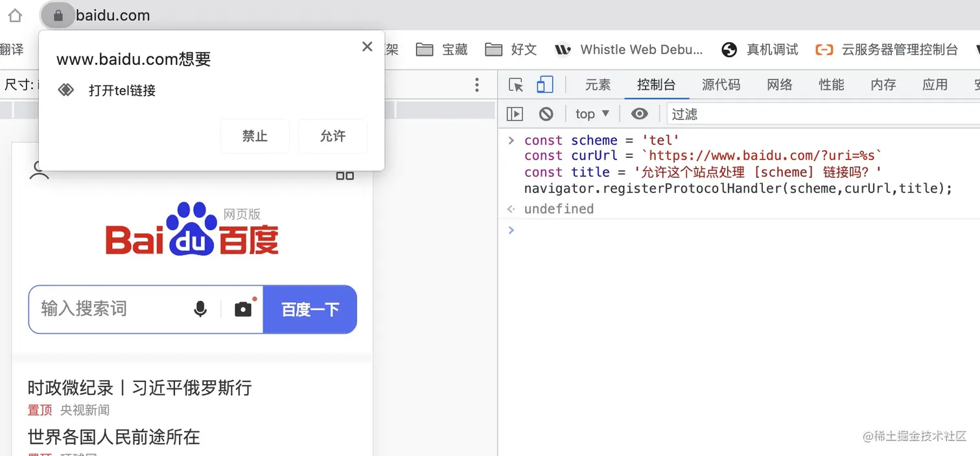The height and width of the screenshot is (456, 980).
Task: Click the undefined console output
Action: click(559, 209)
